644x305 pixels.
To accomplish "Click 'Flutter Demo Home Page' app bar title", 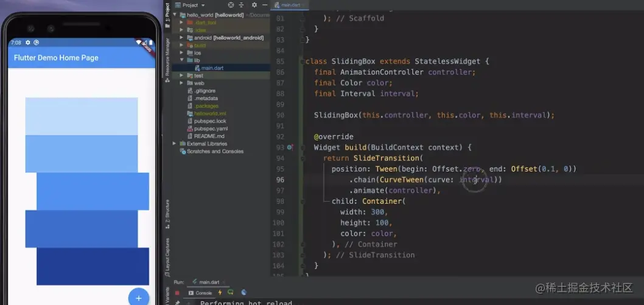I will coord(56,57).
